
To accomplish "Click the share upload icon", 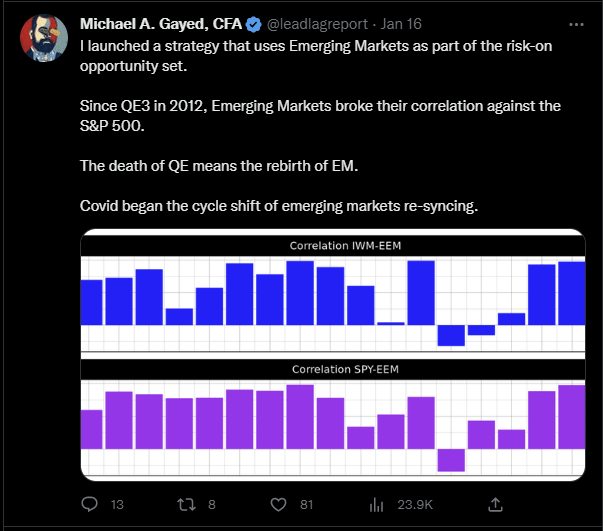I will 495,504.
